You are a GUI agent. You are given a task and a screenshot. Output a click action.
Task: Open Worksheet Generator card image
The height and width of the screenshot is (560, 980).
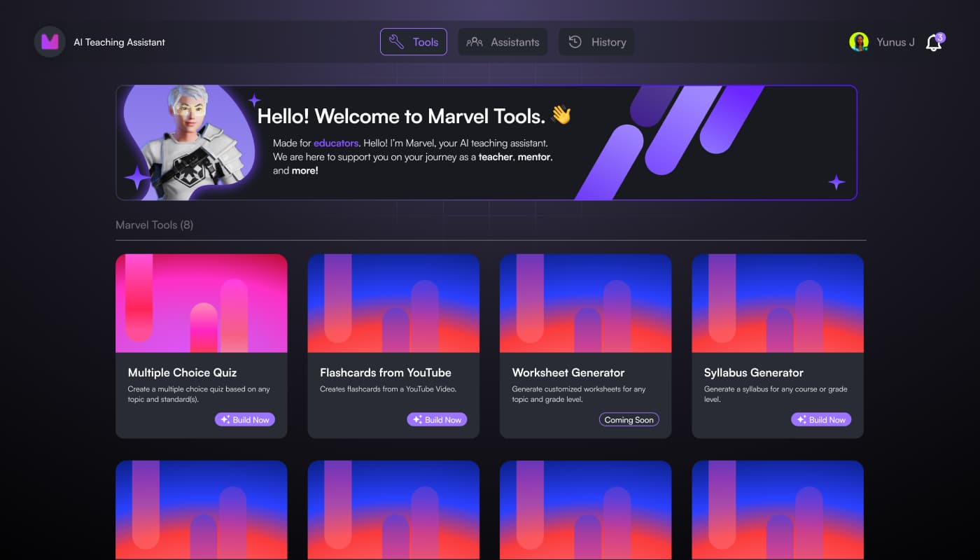coord(586,303)
